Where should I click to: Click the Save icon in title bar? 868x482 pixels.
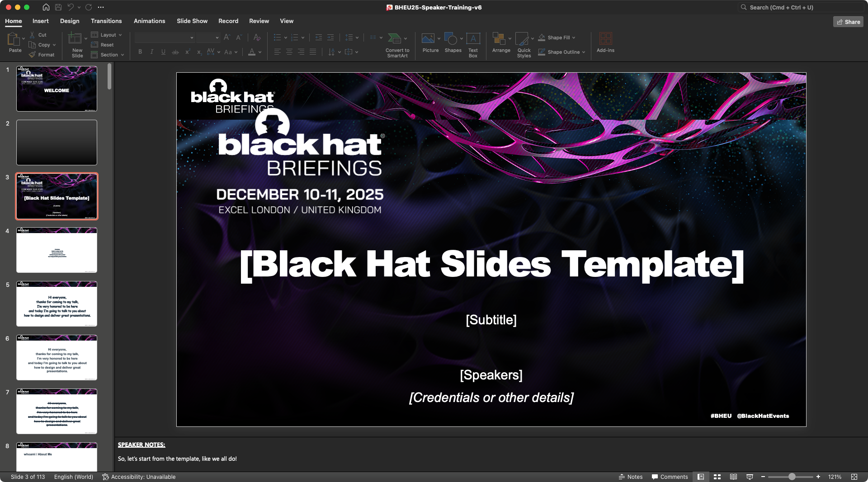coord(58,7)
